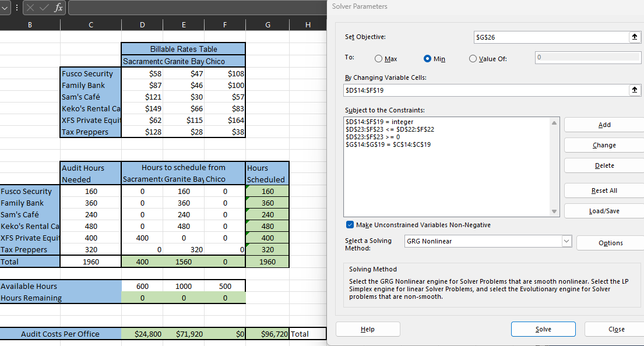The image size is (644, 346).
Task: Open Solver Options button
Action: (x=610, y=243)
